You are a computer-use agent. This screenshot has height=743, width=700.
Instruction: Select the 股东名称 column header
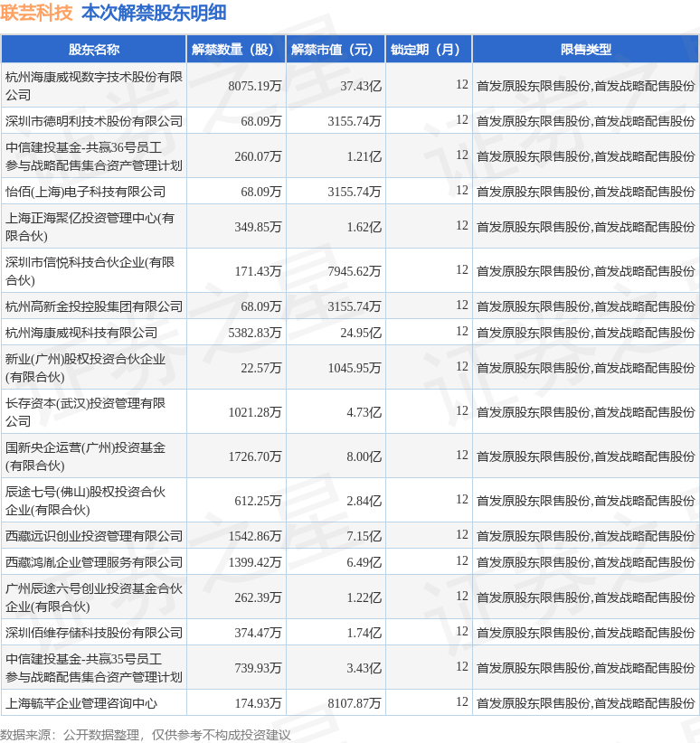point(94,50)
